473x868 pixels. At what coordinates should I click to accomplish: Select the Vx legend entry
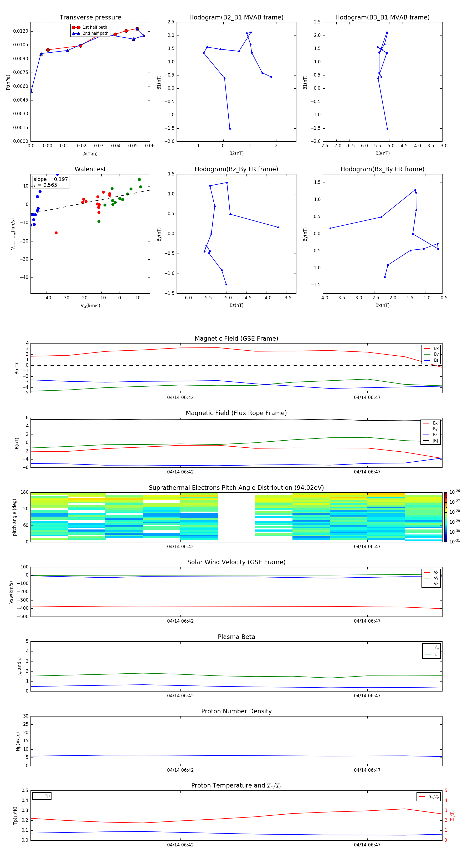click(x=431, y=572)
